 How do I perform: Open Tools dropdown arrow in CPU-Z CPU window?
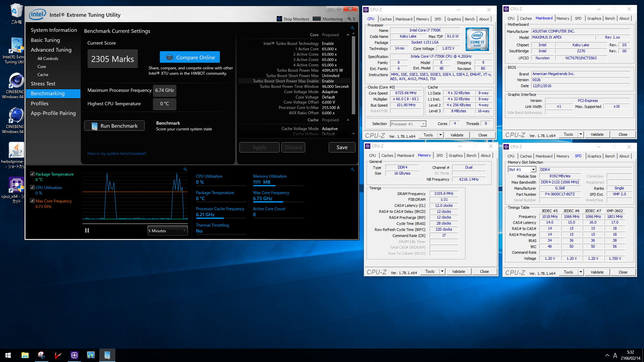click(x=441, y=135)
